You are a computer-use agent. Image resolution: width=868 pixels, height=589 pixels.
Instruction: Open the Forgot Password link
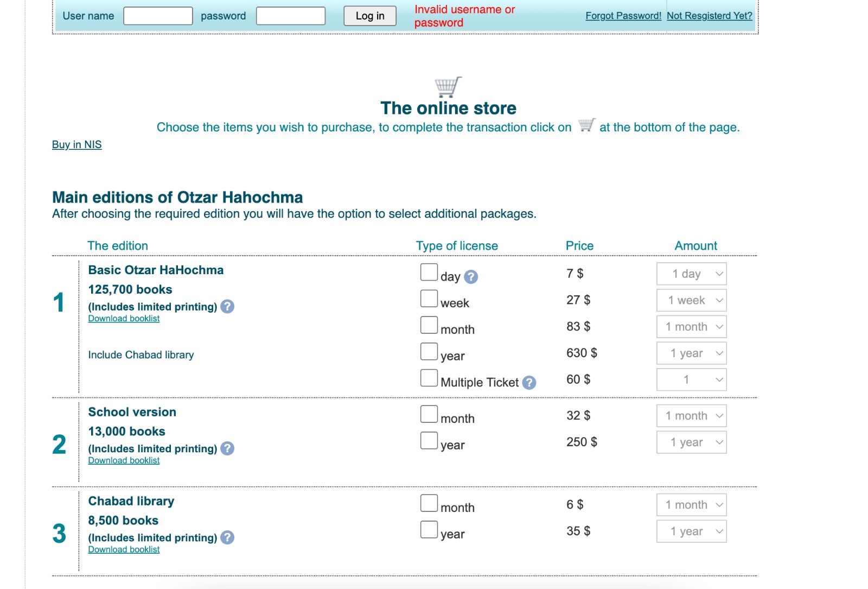623,16
